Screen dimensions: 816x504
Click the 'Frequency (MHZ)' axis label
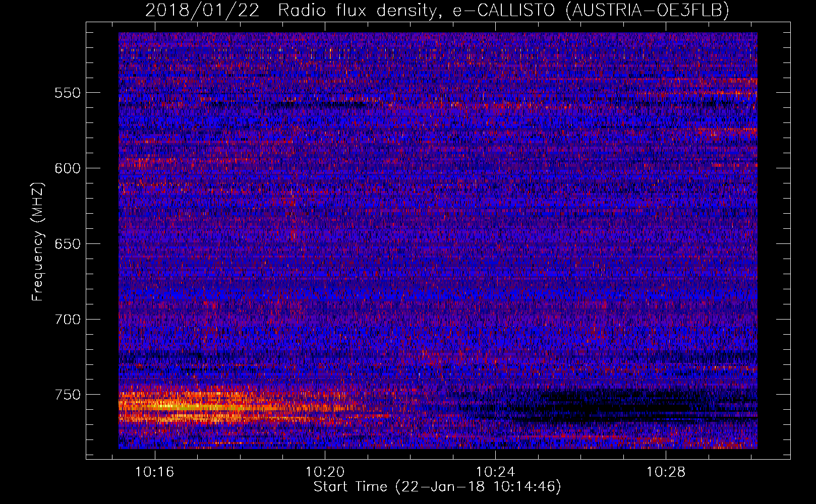tap(38, 241)
